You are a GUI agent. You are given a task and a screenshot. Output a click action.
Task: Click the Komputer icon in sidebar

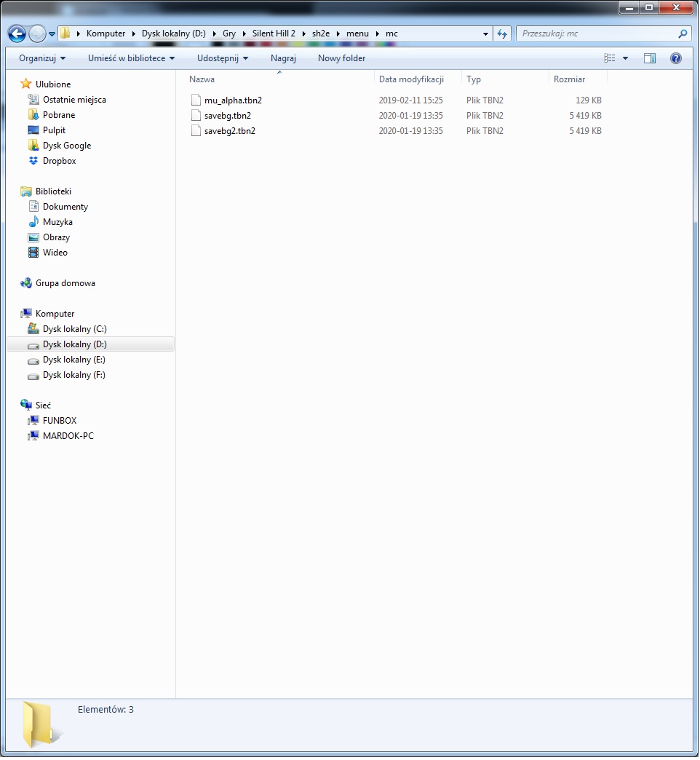point(25,314)
